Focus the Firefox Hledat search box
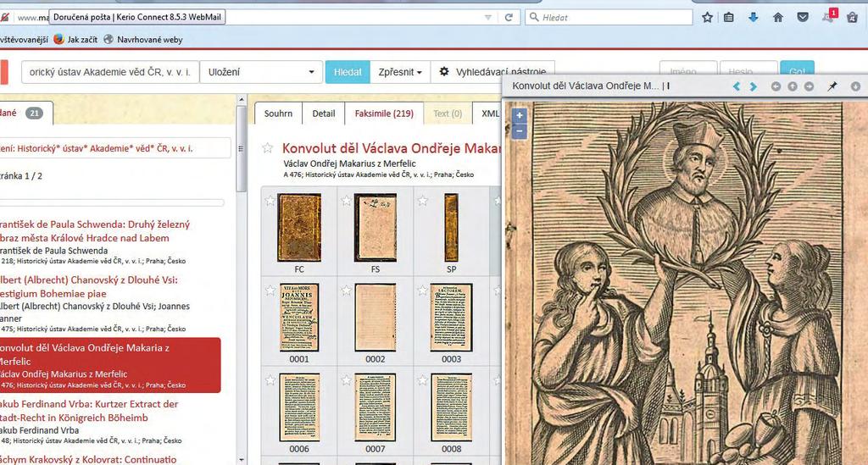Screen dimensions: 868x465 click(x=609, y=17)
